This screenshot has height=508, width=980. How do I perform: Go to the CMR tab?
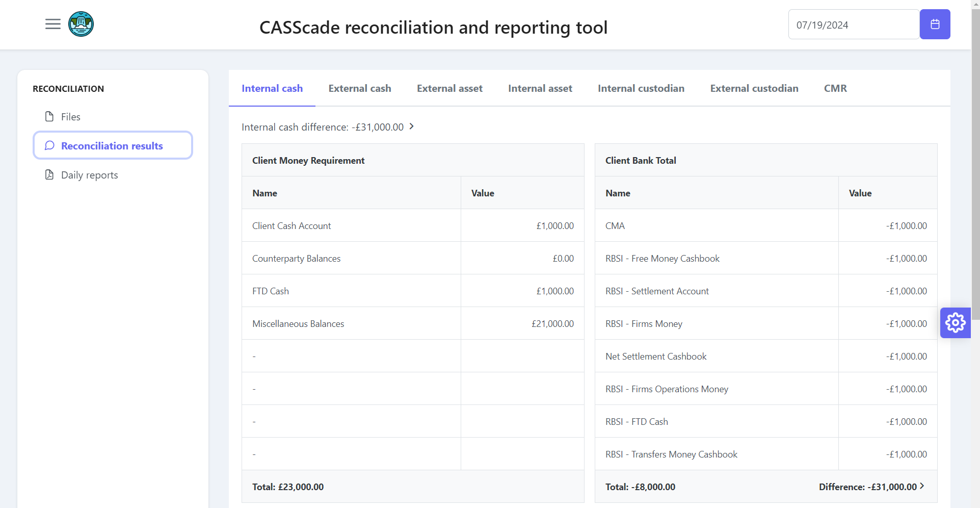(x=835, y=88)
